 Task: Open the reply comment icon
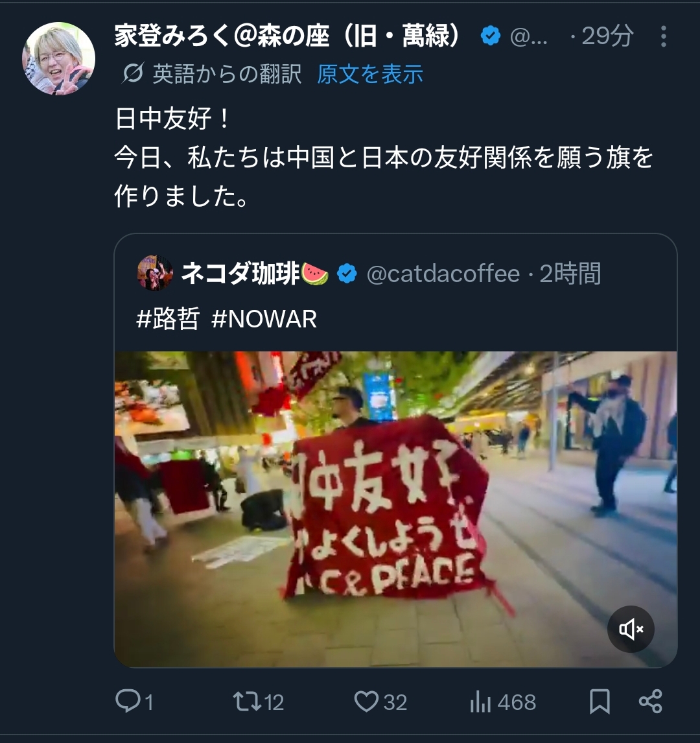point(128,701)
